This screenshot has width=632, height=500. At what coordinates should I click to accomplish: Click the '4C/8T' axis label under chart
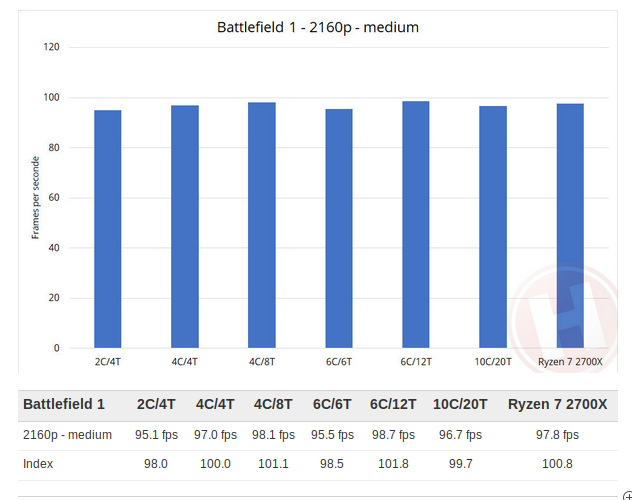pyautogui.click(x=262, y=362)
